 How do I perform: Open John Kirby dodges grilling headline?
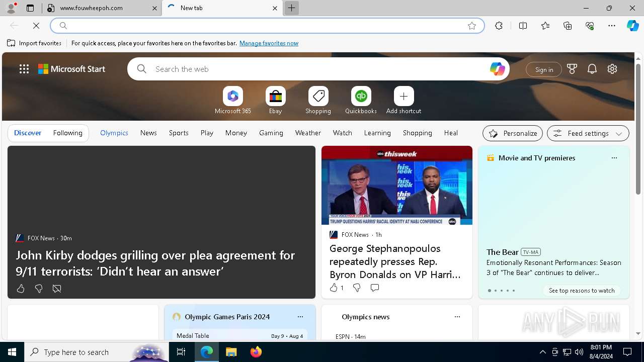pyautogui.click(x=155, y=263)
